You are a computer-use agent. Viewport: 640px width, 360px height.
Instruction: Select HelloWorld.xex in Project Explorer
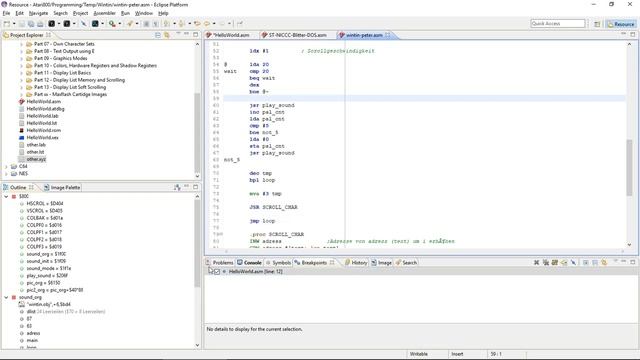click(x=42, y=138)
